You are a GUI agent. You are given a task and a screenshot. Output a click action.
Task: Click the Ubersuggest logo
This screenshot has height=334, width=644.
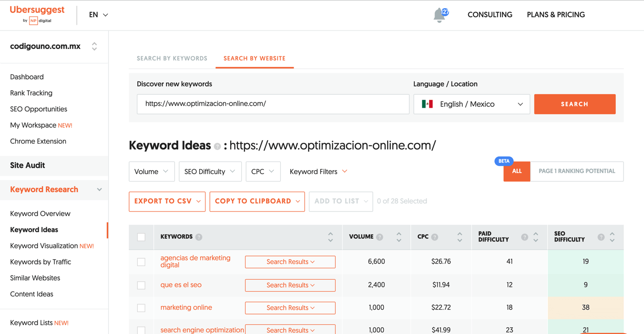37,15
